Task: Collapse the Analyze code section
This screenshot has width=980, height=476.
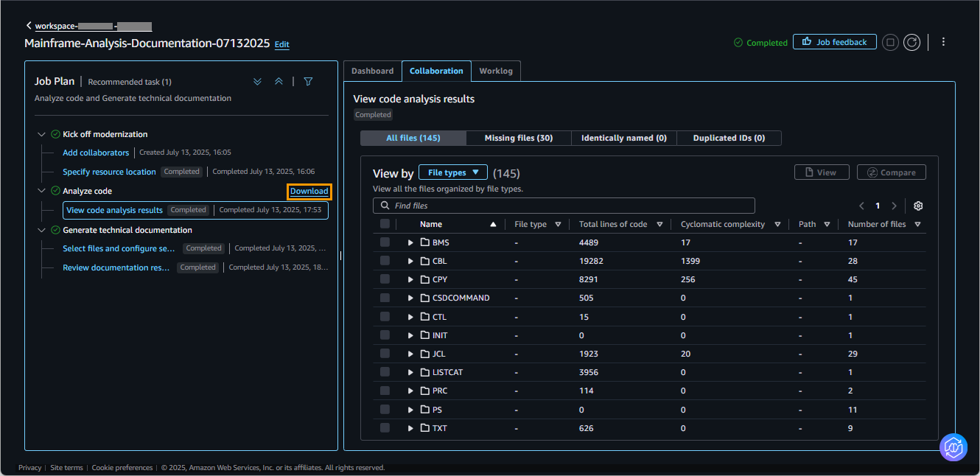Action: coord(41,191)
